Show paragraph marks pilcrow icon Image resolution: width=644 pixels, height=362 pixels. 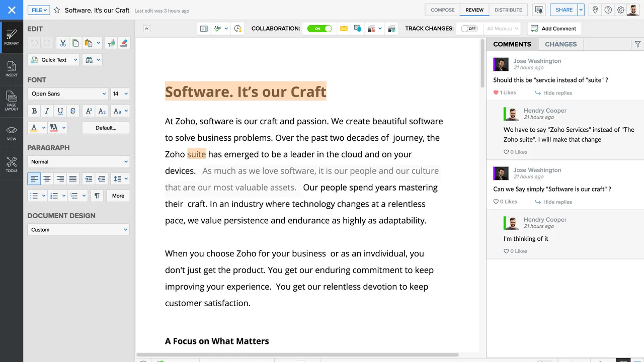97,196
